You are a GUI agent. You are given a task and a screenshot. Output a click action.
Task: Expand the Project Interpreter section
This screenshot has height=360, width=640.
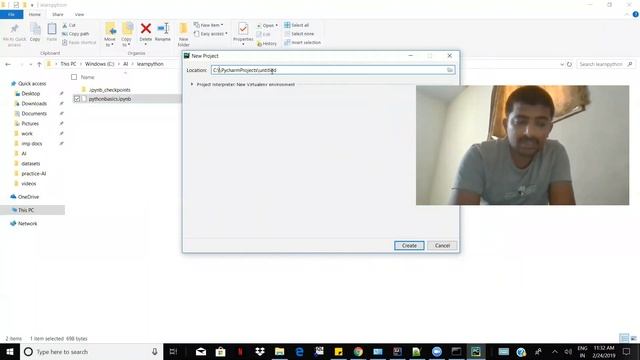pos(192,84)
